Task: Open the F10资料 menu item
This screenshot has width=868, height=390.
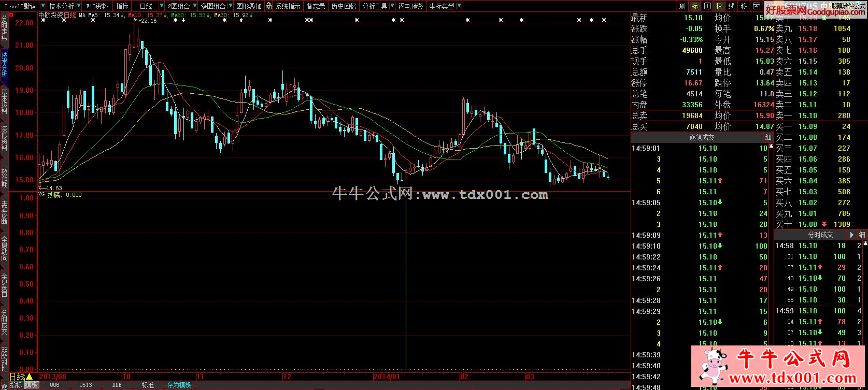Action: [97, 6]
